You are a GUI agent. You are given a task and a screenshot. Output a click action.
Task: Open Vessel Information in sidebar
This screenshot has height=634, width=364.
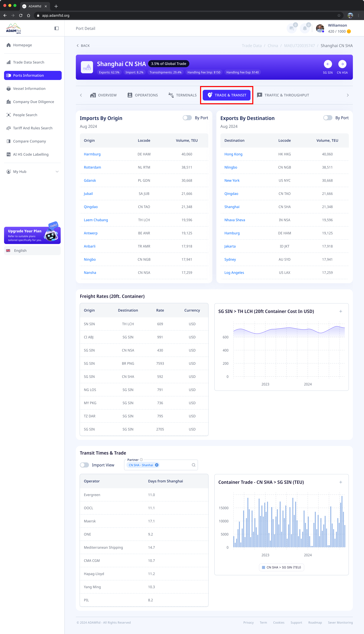pos(32,89)
